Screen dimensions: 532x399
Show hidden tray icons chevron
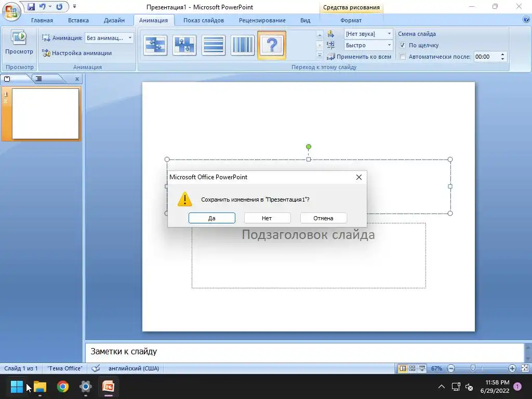442,387
